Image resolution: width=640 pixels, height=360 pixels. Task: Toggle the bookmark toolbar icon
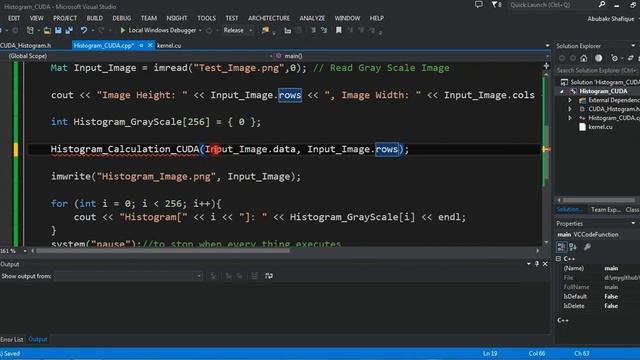338,30
